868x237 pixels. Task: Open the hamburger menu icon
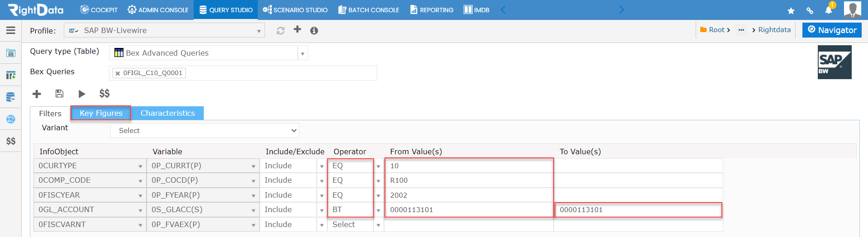point(11,30)
